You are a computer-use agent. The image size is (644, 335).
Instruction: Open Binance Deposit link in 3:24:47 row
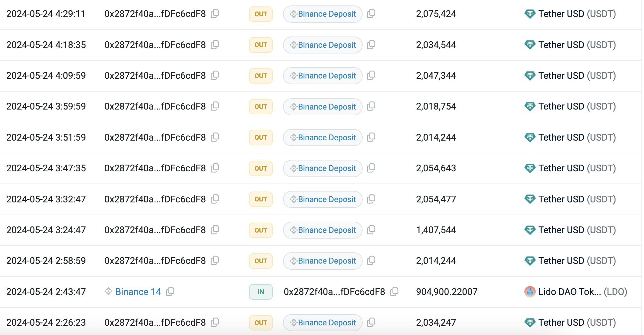323,230
